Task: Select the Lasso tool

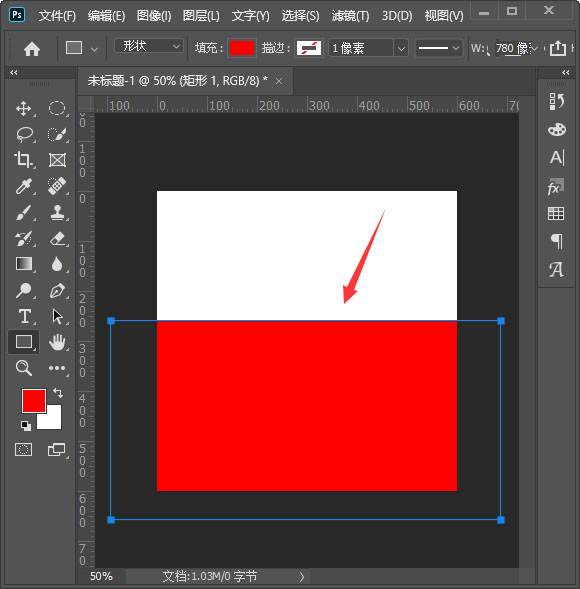Action: click(x=25, y=134)
